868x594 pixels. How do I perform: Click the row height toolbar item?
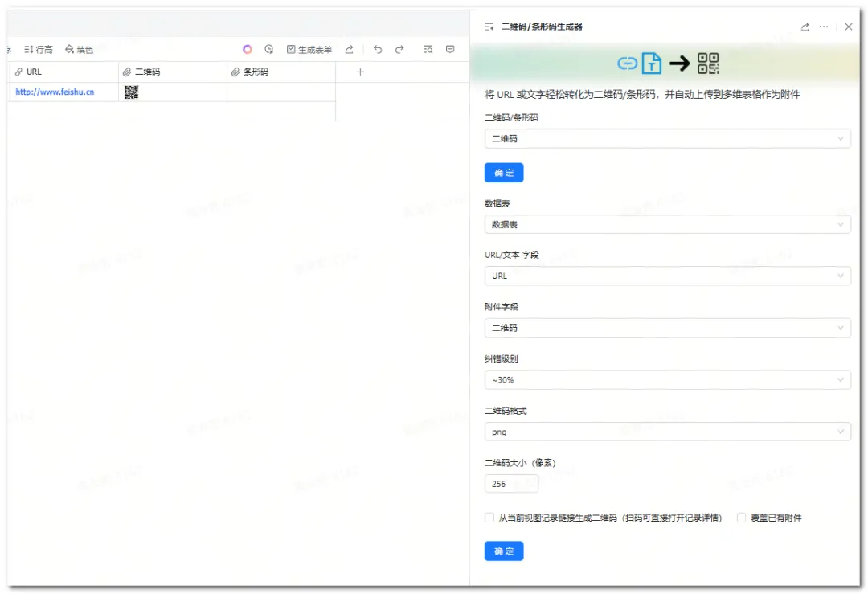coord(39,50)
